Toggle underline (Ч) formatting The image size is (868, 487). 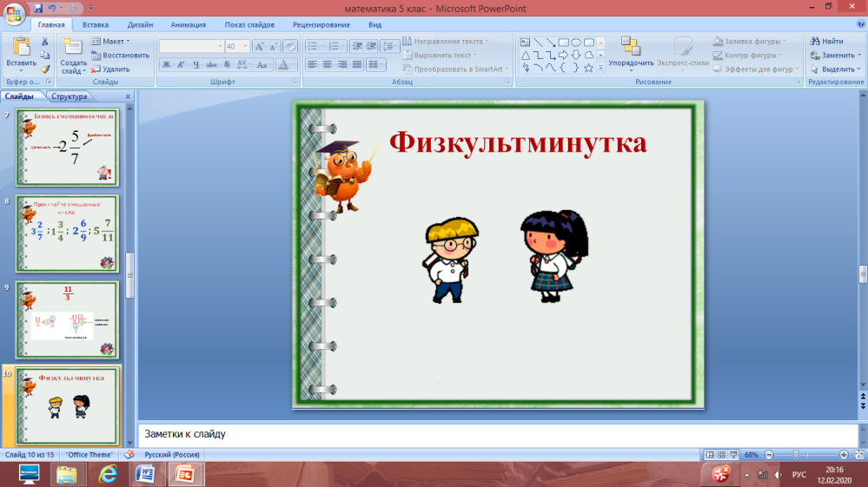pos(196,65)
